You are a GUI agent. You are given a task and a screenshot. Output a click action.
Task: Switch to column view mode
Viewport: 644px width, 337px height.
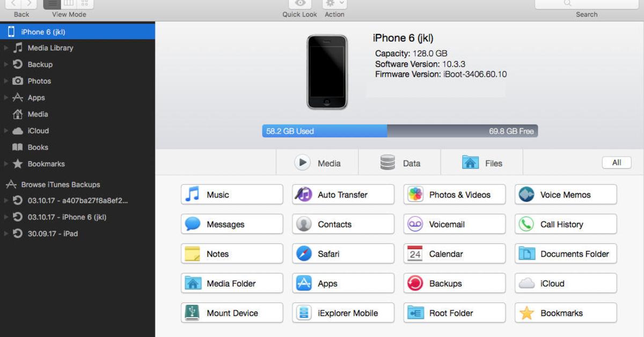tap(69, 4)
